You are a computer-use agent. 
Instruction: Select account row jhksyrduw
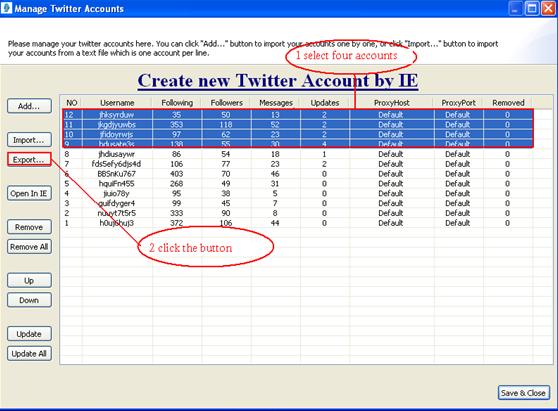pos(298,115)
